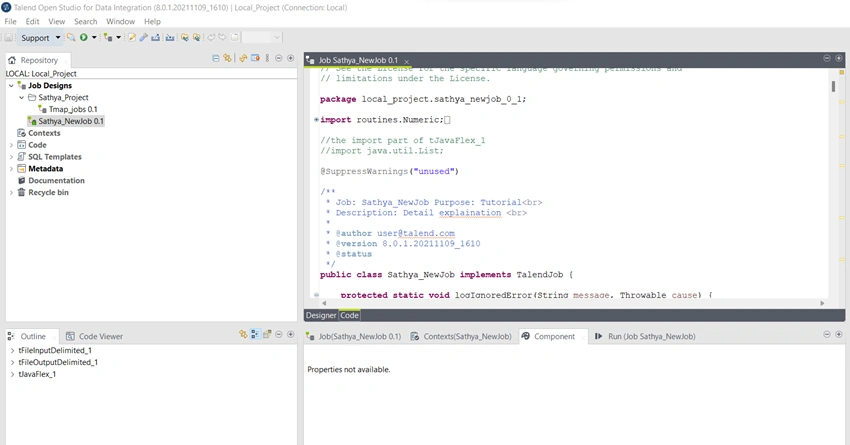This screenshot has height=445, width=850.
Task: Click the Outline panel link chain icon
Action: pos(243,334)
